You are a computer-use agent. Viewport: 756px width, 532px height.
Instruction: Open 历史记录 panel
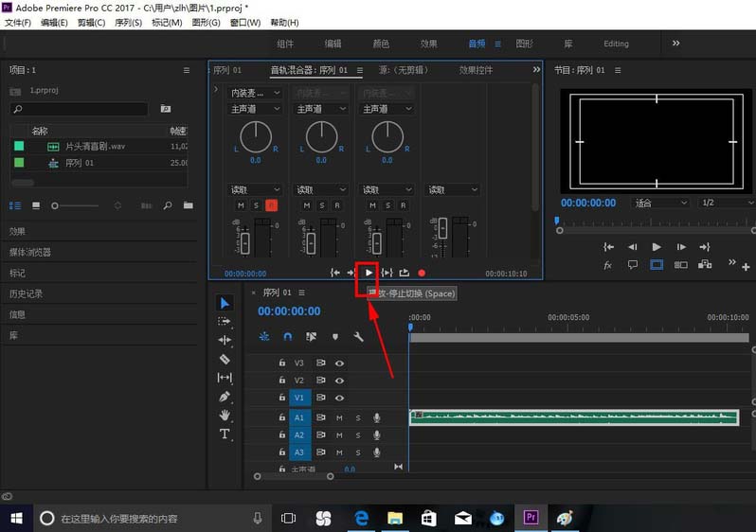26,293
